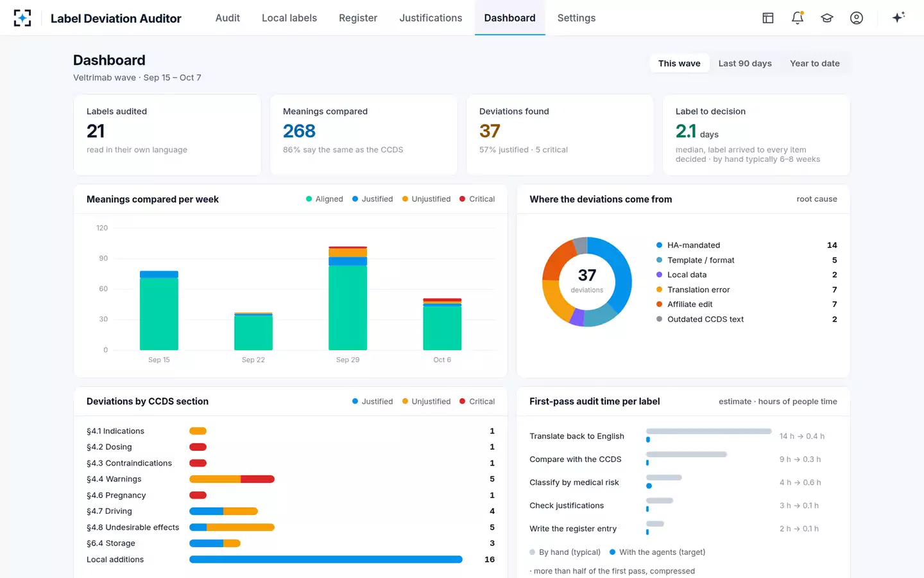Select HA-mandated root cause legend entry
Screen dimensions: 924x578
(x=746, y=245)
